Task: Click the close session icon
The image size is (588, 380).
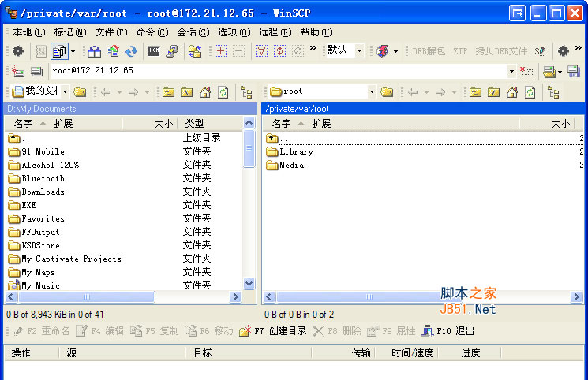Action: [526, 71]
